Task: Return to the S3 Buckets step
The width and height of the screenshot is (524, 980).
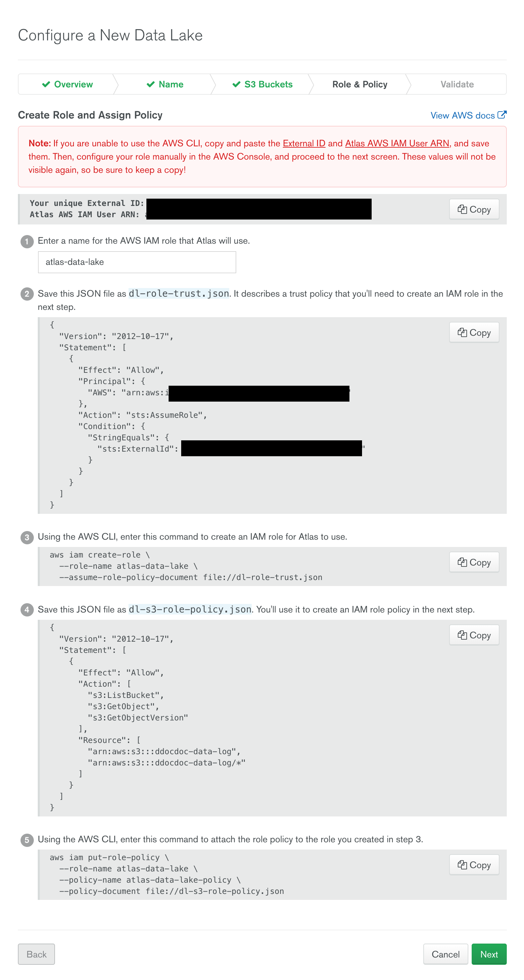Action: [x=262, y=84]
